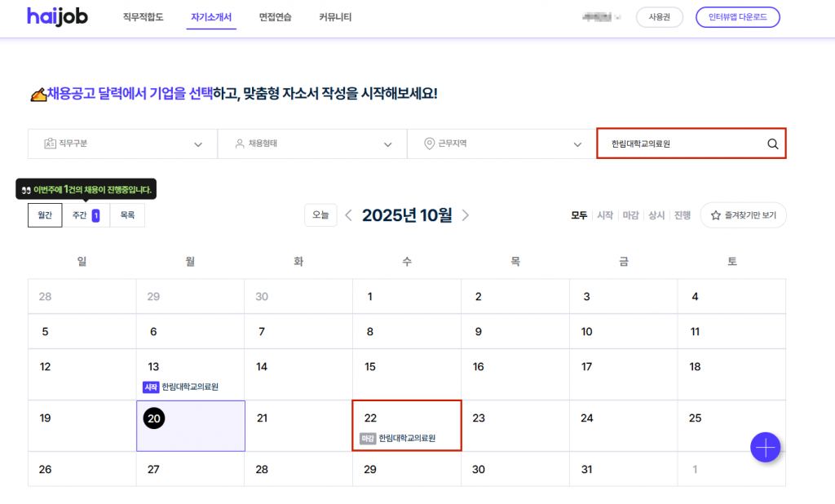This screenshot has width=835, height=504.
Task: Open the 직무구분 dropdown
Action: (122, 144)
